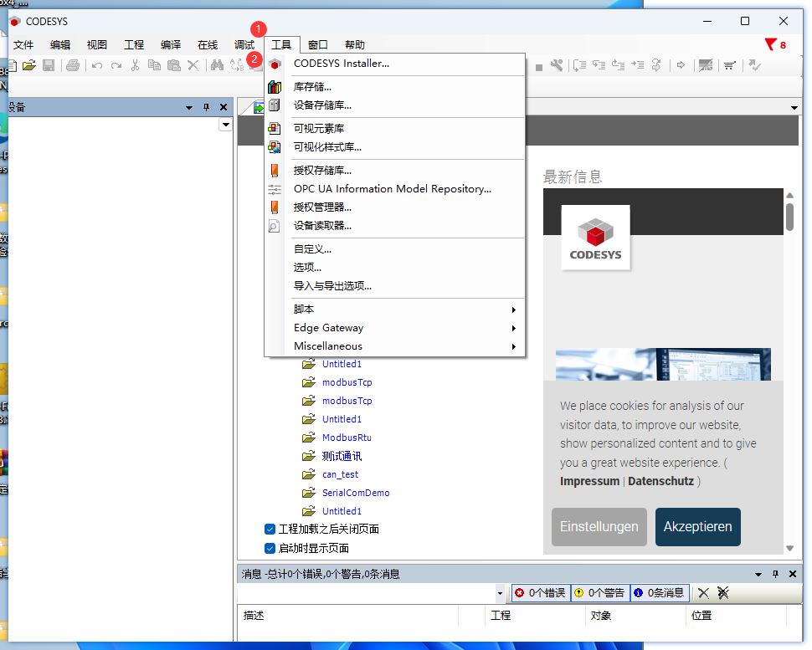The image size is (812, 650).
Task: Click the Run to Cursor icon
Action: 638,65
